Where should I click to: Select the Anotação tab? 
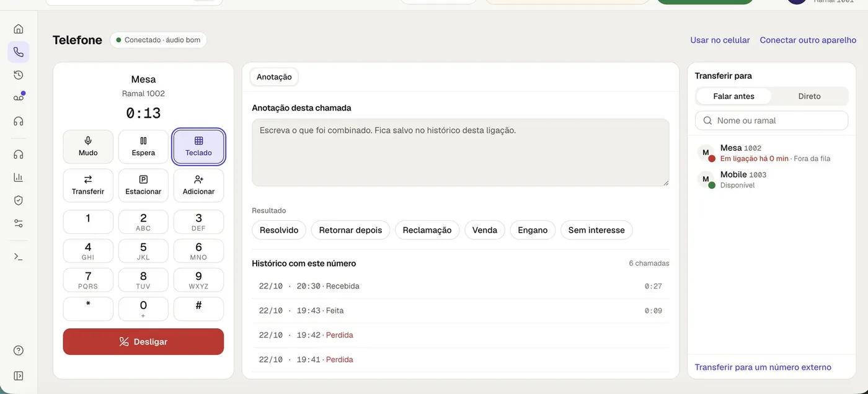[274, 77]
